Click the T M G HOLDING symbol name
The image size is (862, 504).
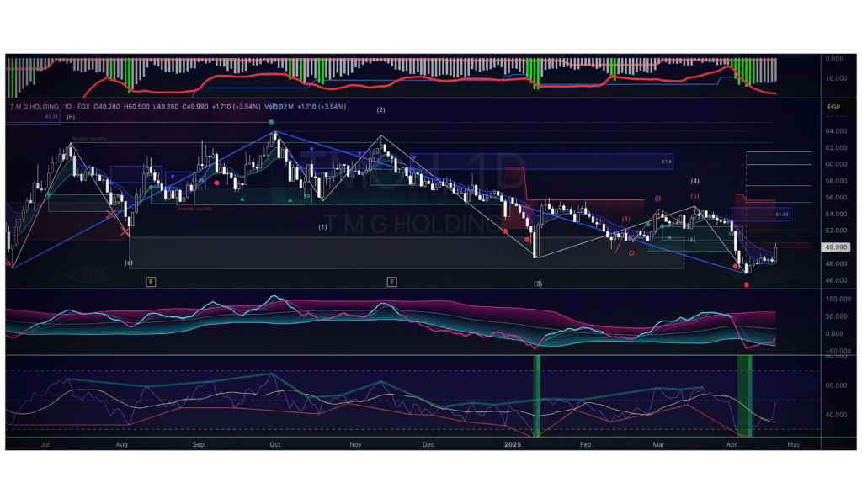click(32, 107)
